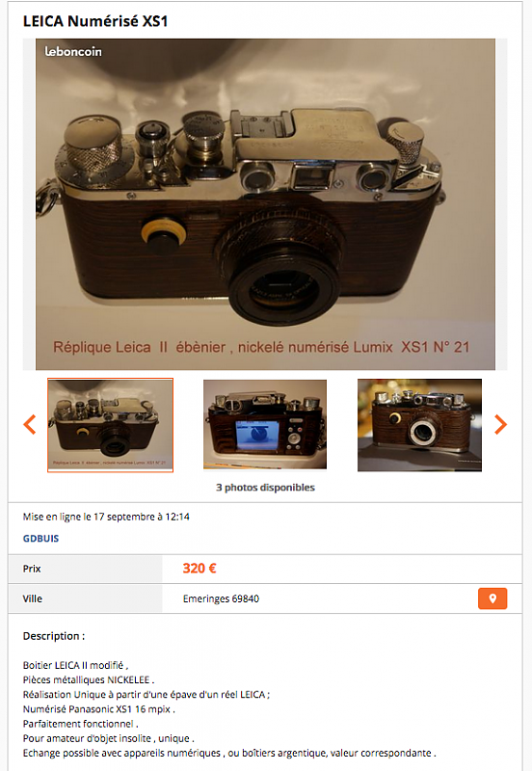Screen dimensions: 532x771
Task: Open seller profile GDBUIS
Action: pos(40,539)
